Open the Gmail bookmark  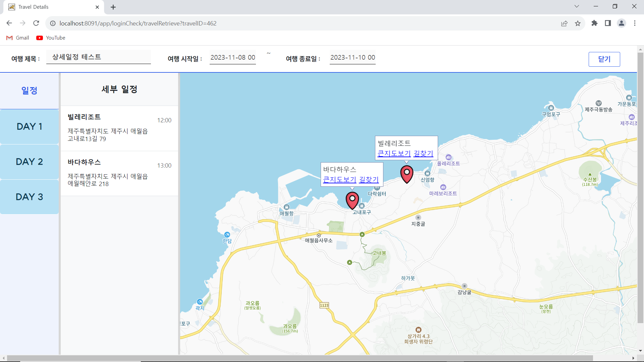pyautogui.click(x=18, y=38)
